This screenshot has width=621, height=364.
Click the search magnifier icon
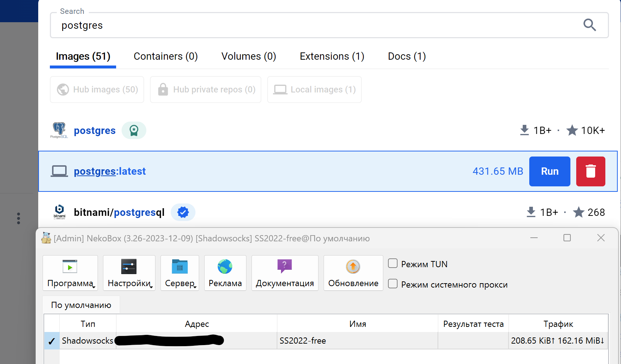589,25
